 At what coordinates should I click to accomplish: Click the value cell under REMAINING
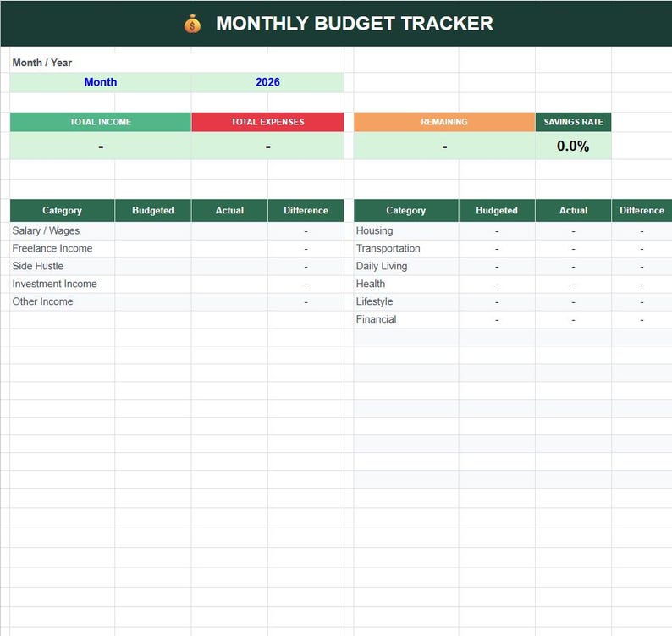click(x=444, y=146)
